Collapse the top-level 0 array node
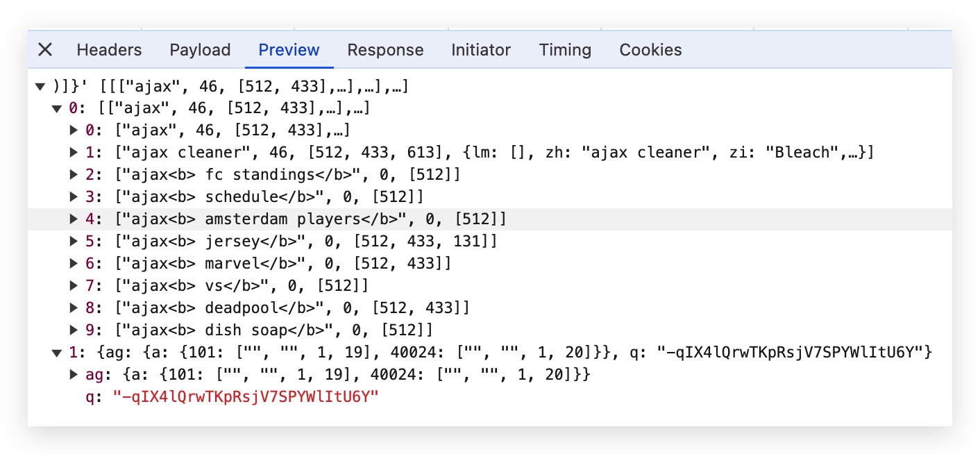 click(x=57, y=109)
